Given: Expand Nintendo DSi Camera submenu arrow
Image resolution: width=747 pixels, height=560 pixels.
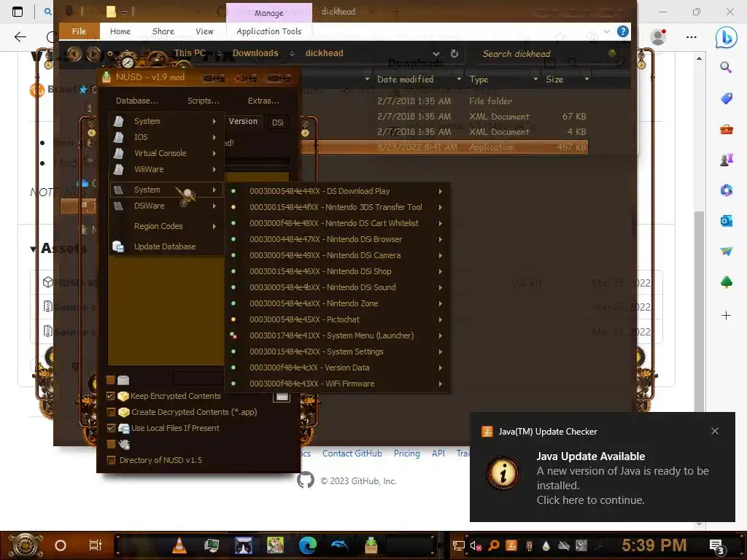Looking at the screenshot, I should pos(440,256).
